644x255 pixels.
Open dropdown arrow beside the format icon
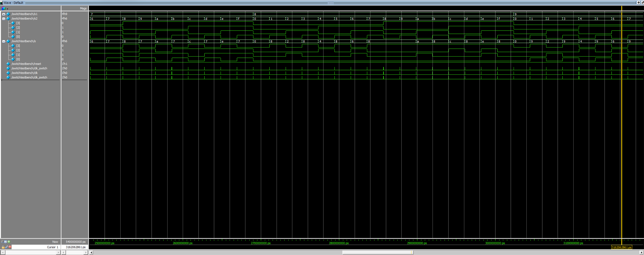[7, 9]
